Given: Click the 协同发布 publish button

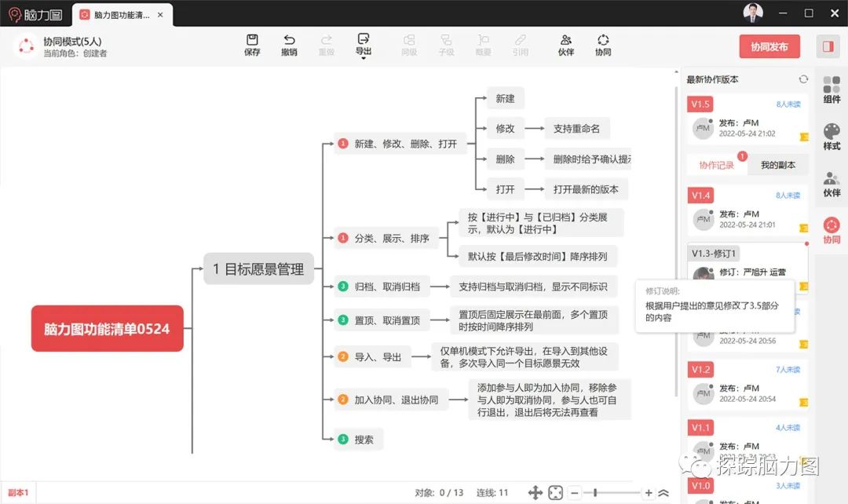Looking at the screenshot, I should [769, 46].
